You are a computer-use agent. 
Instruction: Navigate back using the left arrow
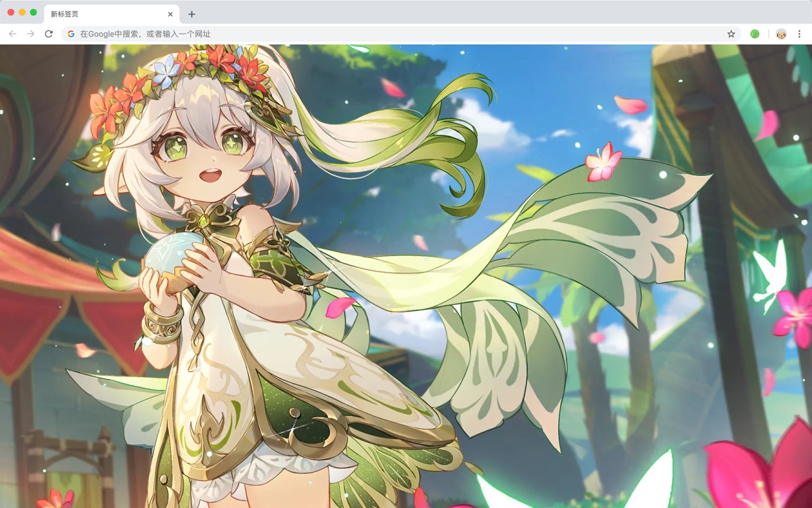click(x=12, y=34)
